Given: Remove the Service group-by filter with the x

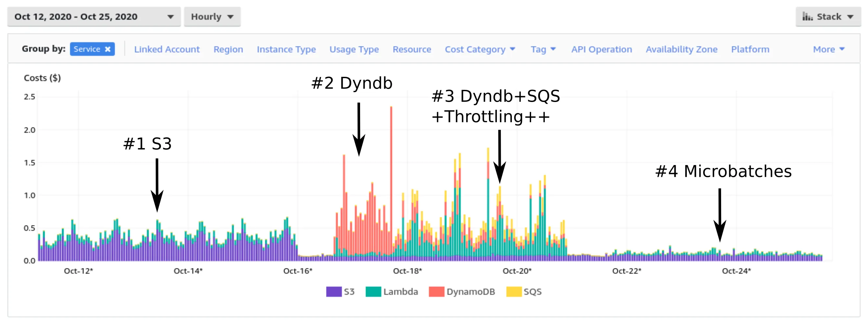Looking at the screenshot, I should tap(107, 49).
